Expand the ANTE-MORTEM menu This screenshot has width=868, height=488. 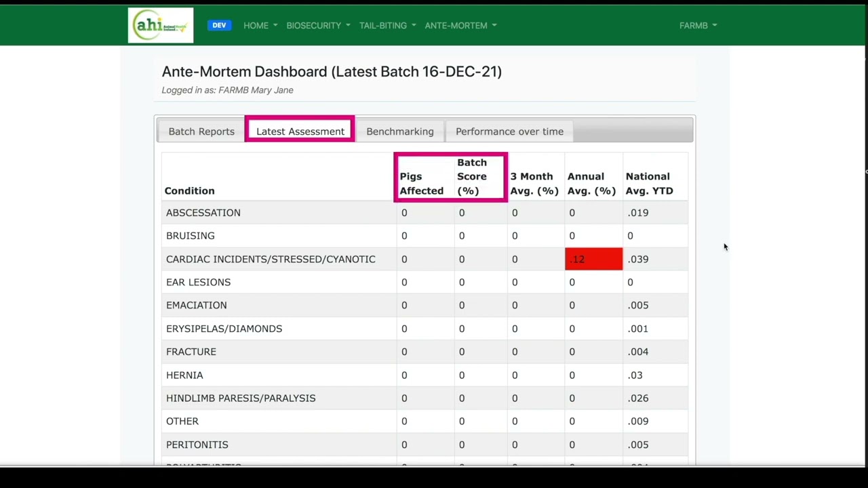(x=460, y=25)
